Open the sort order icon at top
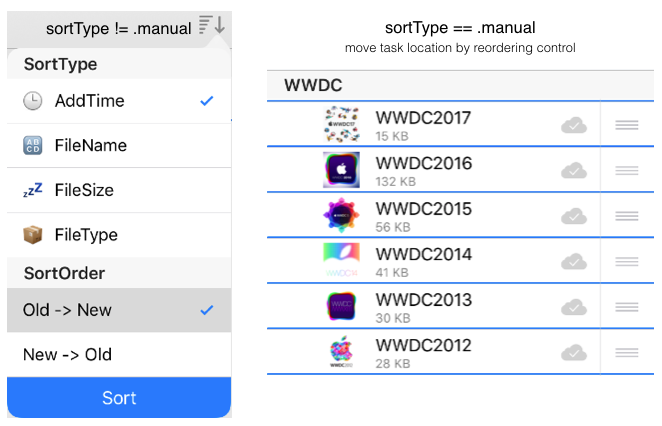Image resolution: width=662 pixels, height=426 pixels. [212, 25]
